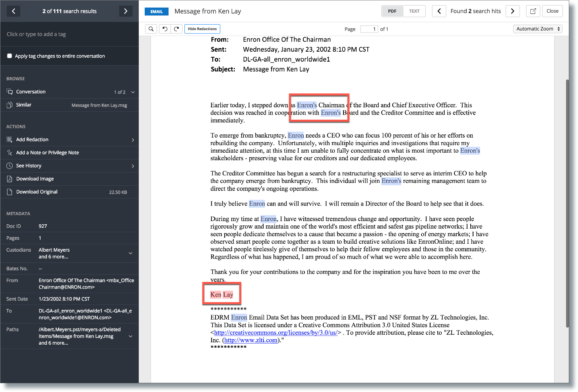This screenshot has width=578, height=392.
Task: Expand the Paths list chevron
Action: point(130,336)
